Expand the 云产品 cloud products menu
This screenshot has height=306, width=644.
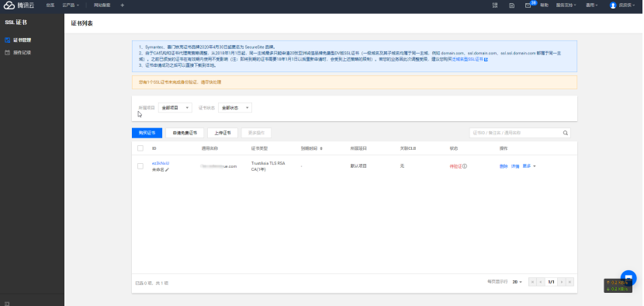point(71,5)
